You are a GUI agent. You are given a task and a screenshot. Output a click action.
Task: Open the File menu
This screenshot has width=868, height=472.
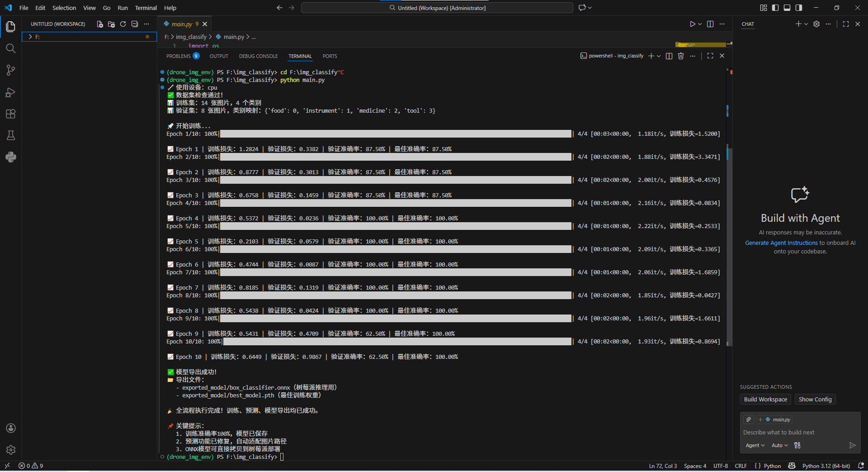24,8
